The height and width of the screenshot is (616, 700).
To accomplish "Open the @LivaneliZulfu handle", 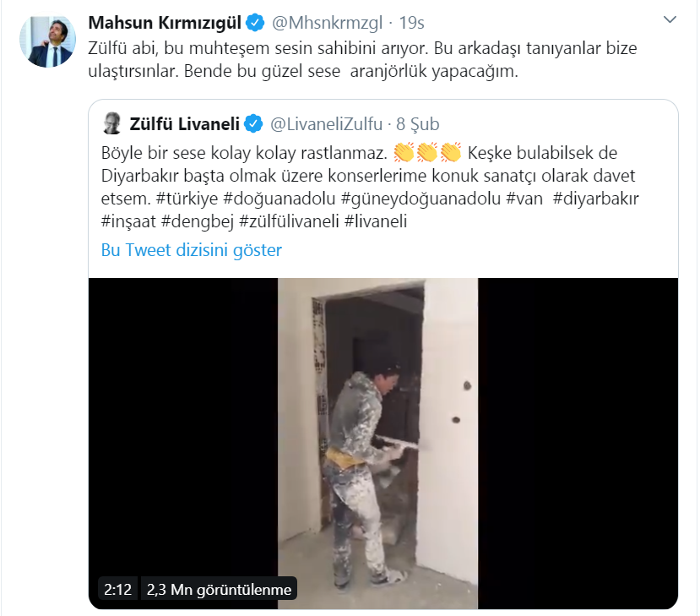I will click(326, 124).
